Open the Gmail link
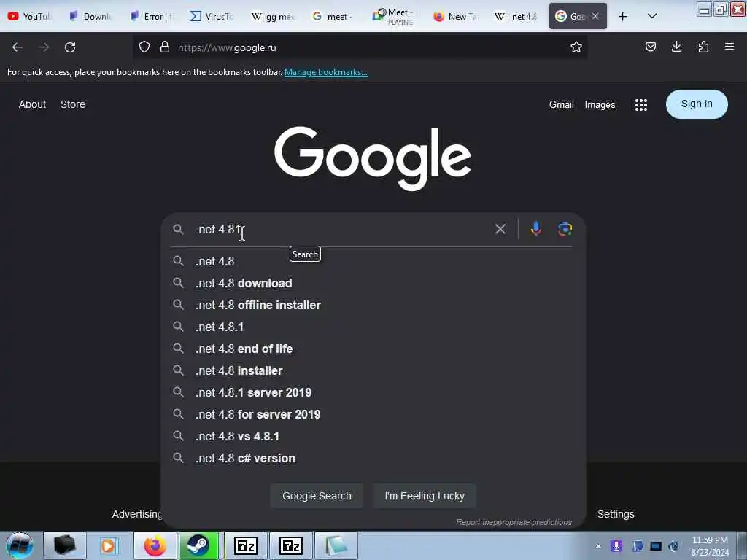747x560 pixels. (561, 105)
